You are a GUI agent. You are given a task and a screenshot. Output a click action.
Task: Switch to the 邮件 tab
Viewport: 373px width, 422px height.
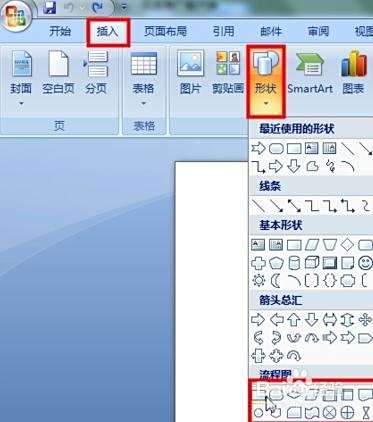click(271, 32)
